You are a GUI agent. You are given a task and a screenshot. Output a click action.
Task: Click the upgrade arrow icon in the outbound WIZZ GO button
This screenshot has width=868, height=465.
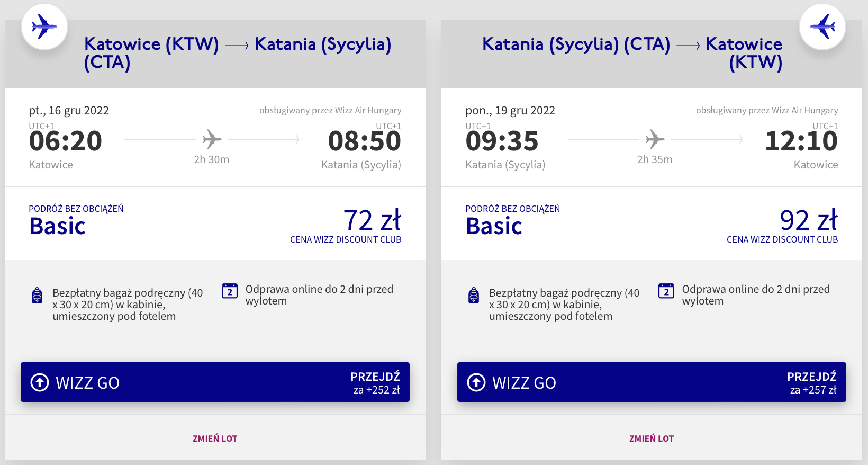click(40, 382)
